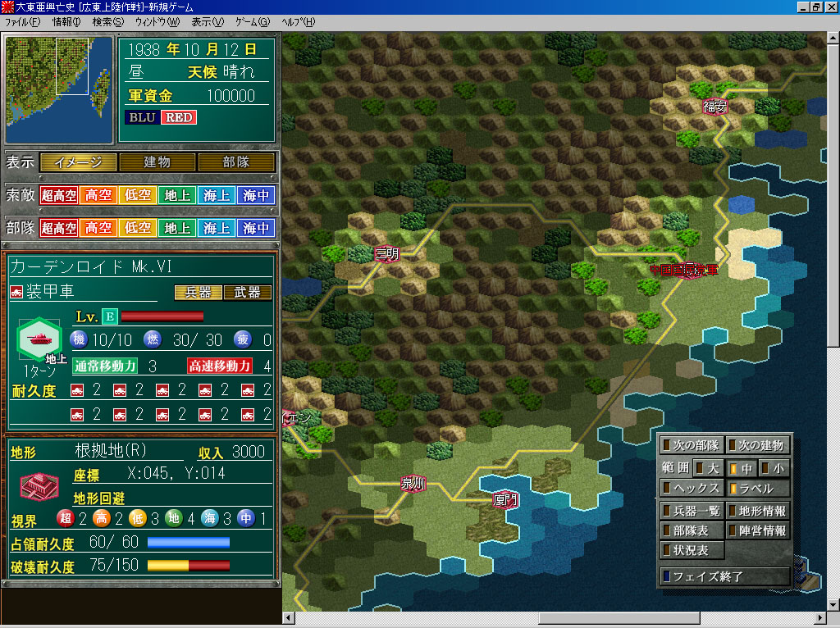Click the 次の建物 button
This screenshot has height=628, width=840.
click(x=758, y=445)
